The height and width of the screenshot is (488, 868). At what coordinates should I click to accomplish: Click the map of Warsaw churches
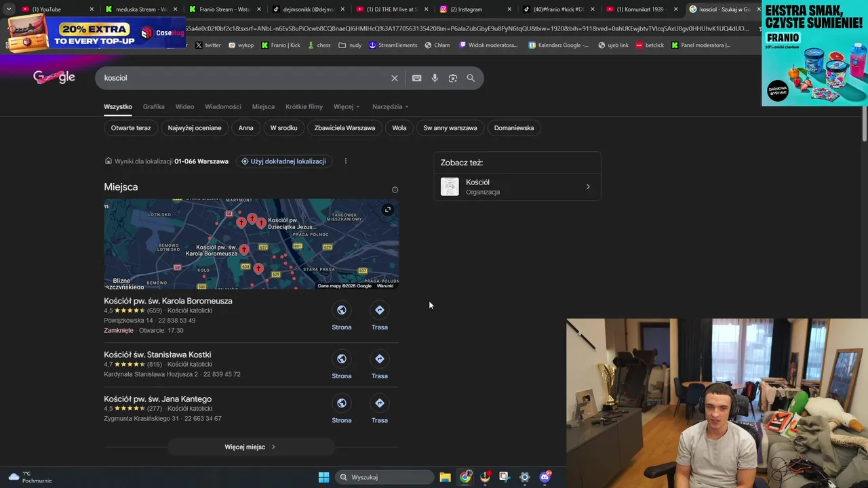point(251,244)
